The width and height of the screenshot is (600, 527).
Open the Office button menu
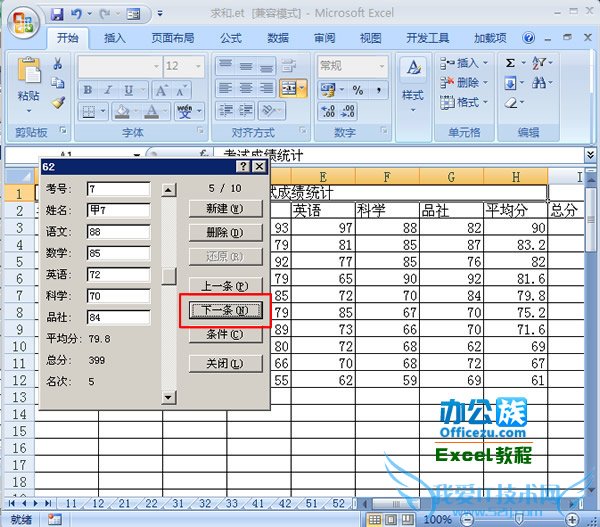pyautogui.click(x=23, y=22)
